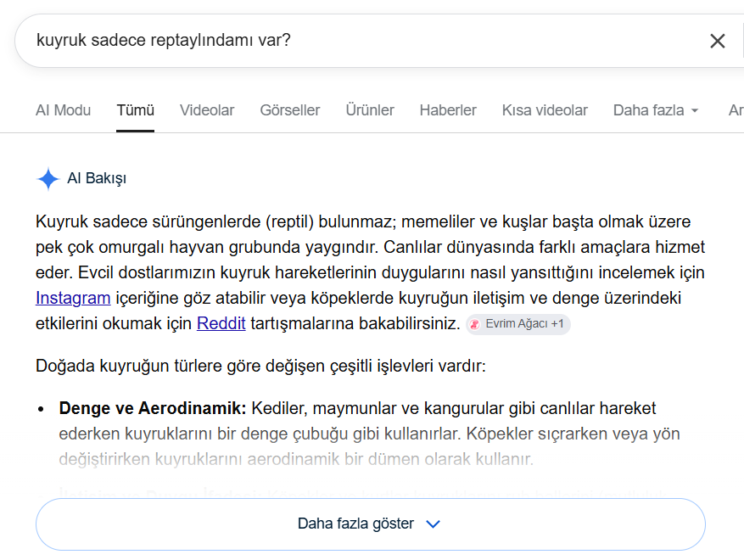This screenshot has height=560, width=744.
Task: Select the Tümü tab
Action: (135, 110)
